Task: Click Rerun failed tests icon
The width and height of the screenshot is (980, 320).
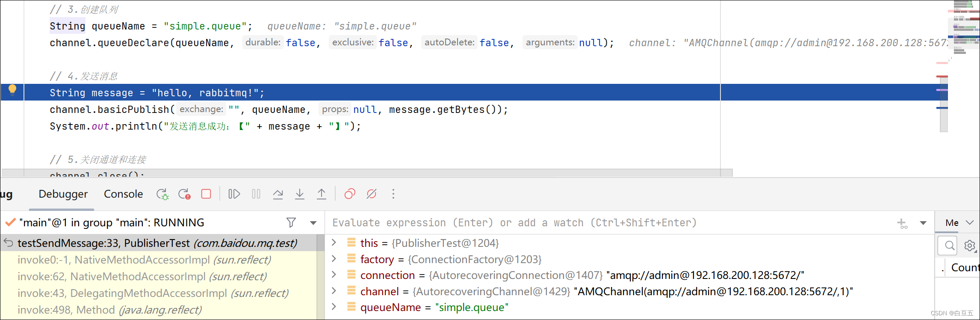Action: 184,194
